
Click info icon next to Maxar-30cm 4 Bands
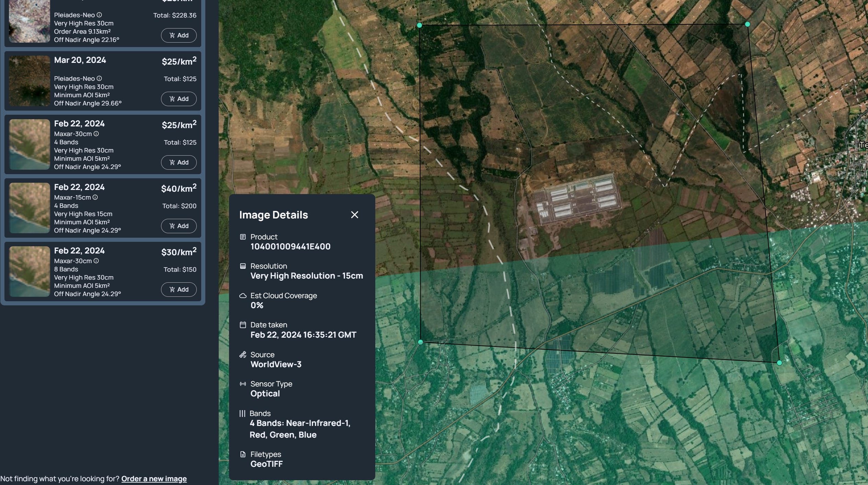pos(96,134)
